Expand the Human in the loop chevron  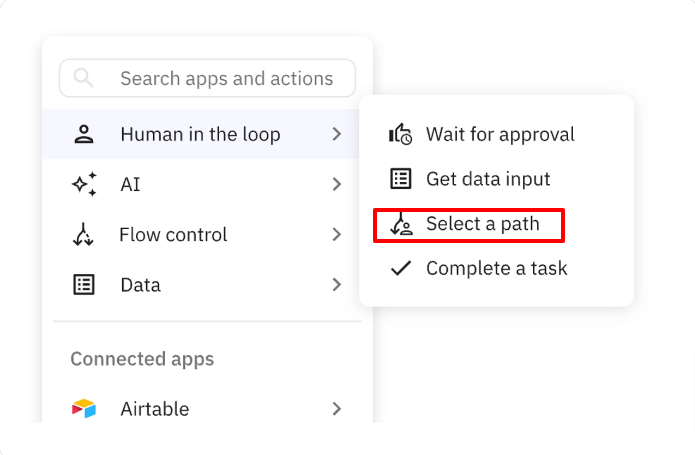[x=337, y=134]
